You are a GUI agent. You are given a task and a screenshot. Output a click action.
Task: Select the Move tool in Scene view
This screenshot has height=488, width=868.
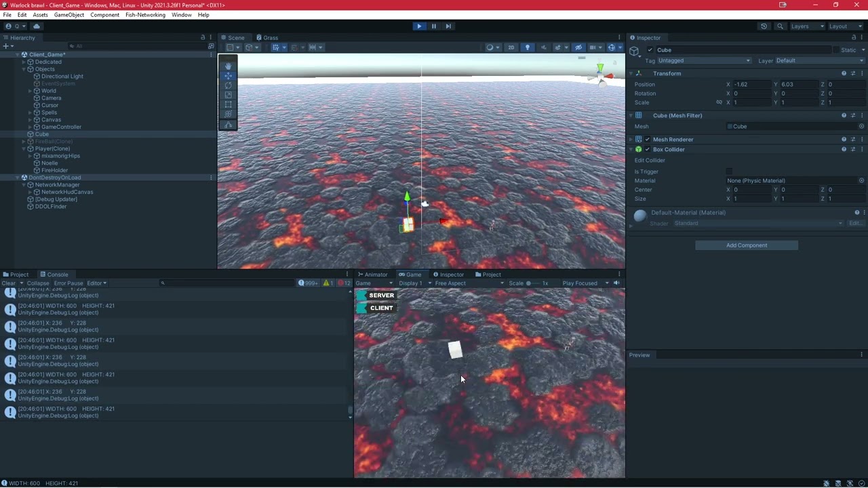point(228,76)
